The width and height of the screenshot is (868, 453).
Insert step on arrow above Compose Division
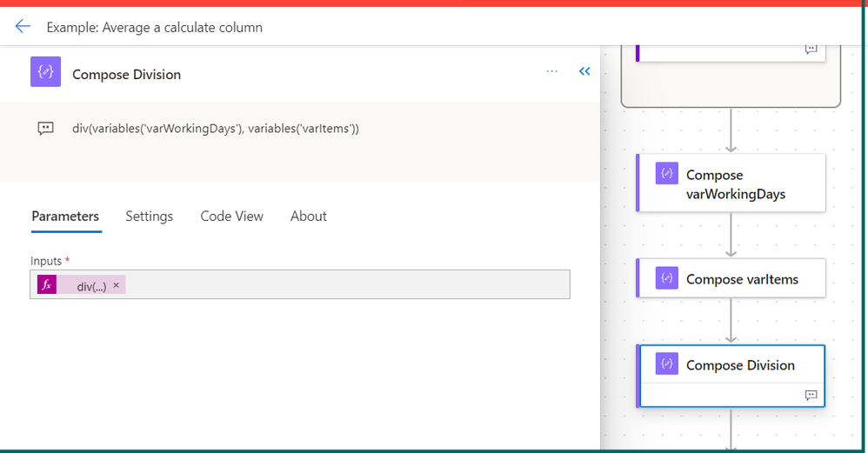(x=731, y=321)
